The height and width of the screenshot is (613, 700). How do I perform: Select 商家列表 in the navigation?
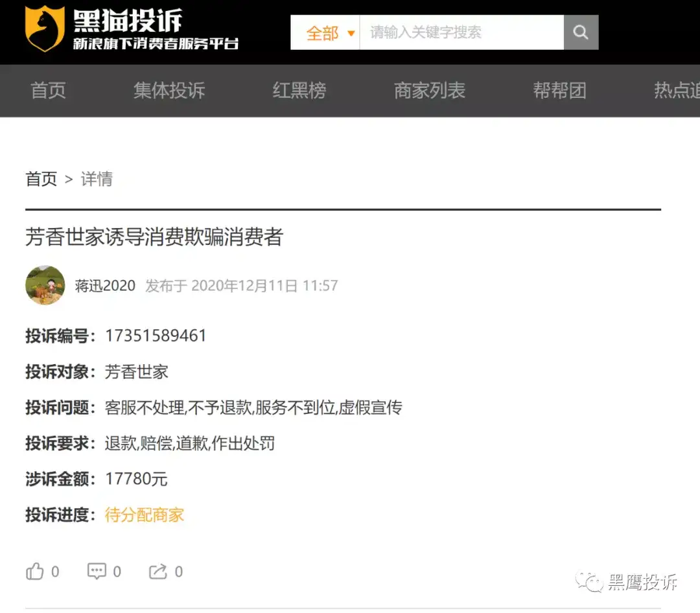click(x=430, y=91)
